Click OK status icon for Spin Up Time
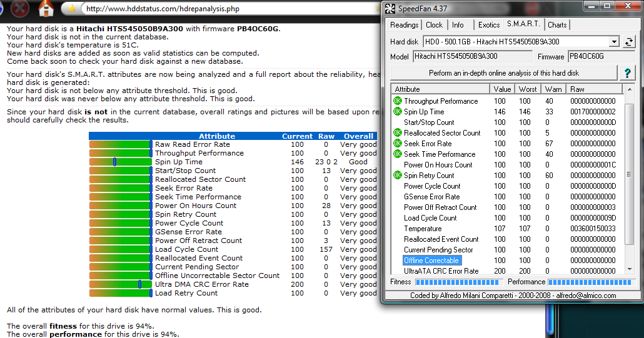644x338 pixels. [397, 112]
